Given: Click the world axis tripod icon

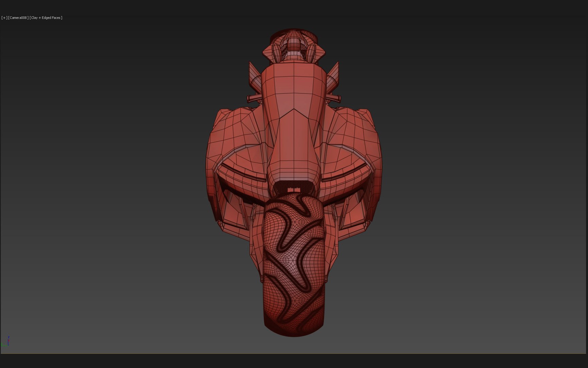Looking at the screenshot, I should 5,342.
